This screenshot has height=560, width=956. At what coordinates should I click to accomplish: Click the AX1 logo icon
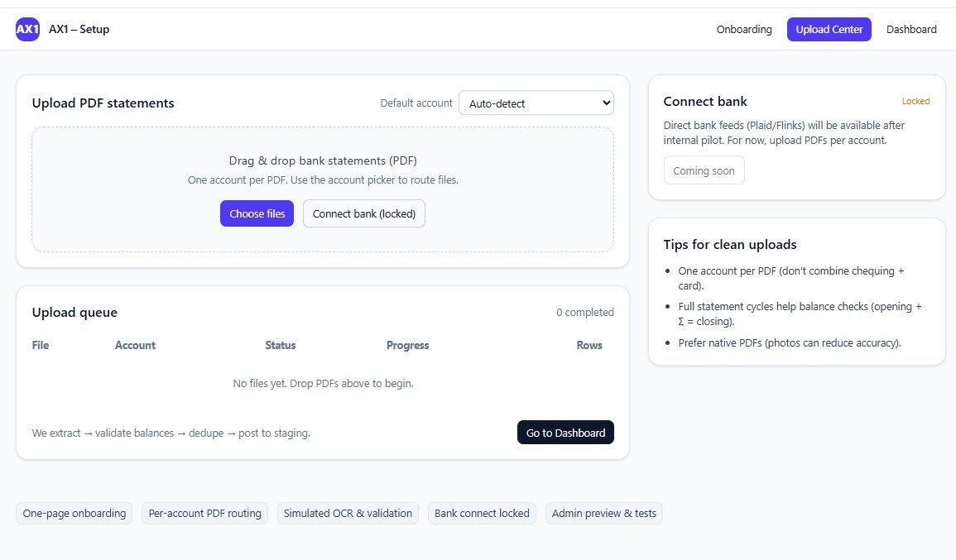click(x=27, y=30)
